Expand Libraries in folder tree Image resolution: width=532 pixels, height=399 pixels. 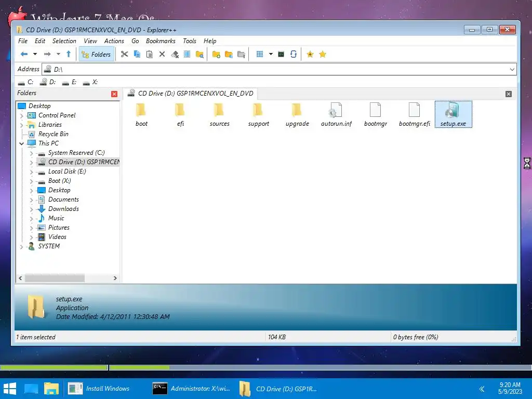click(x=22, y=125)
